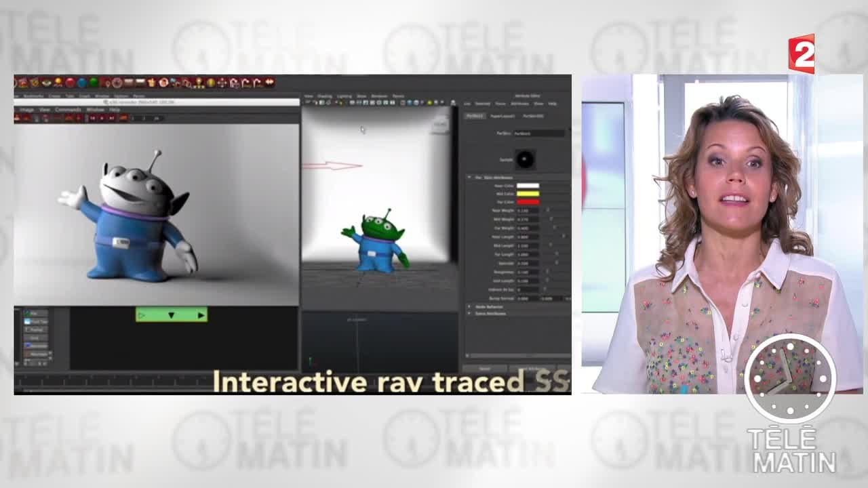868x488 pixels.
Task: Open the Render View Help menu
Action: pyautogui.click(x=115, y=110)
